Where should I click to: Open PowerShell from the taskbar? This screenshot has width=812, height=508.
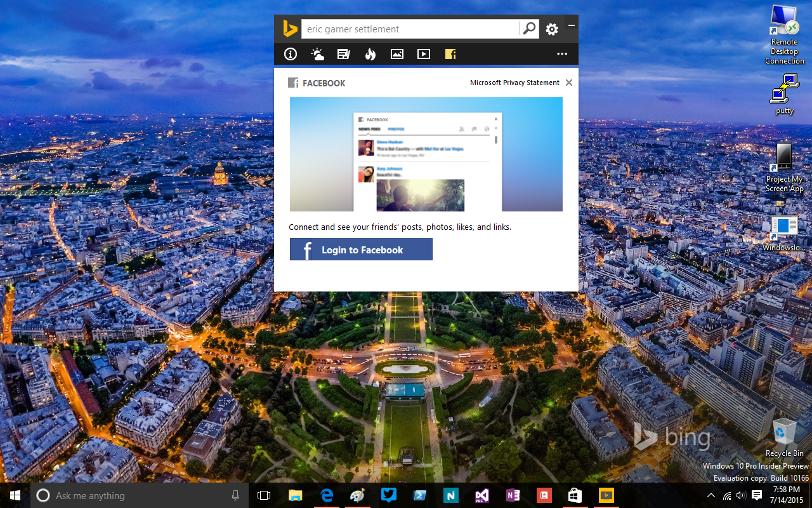419,495
